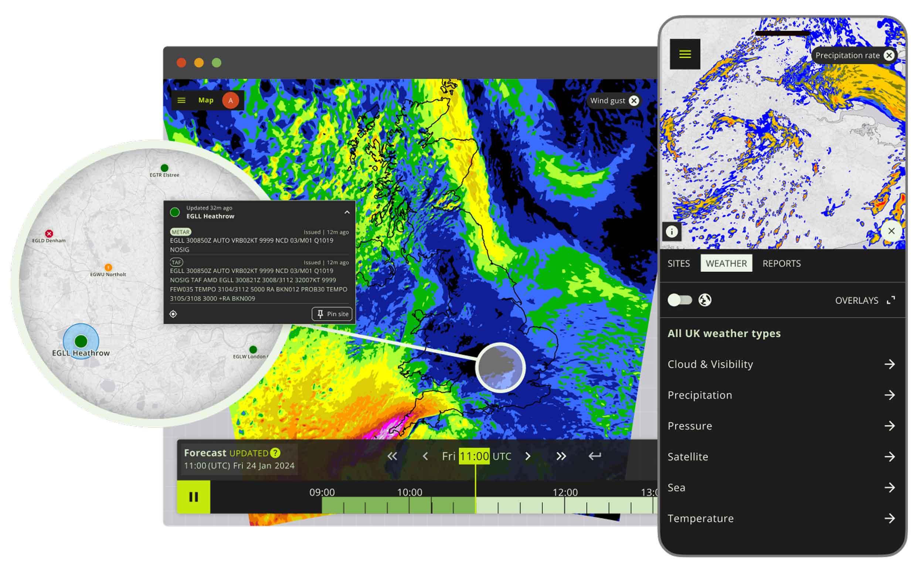Click the pause button on the timeline
The image size is (924, 573).
194,496
